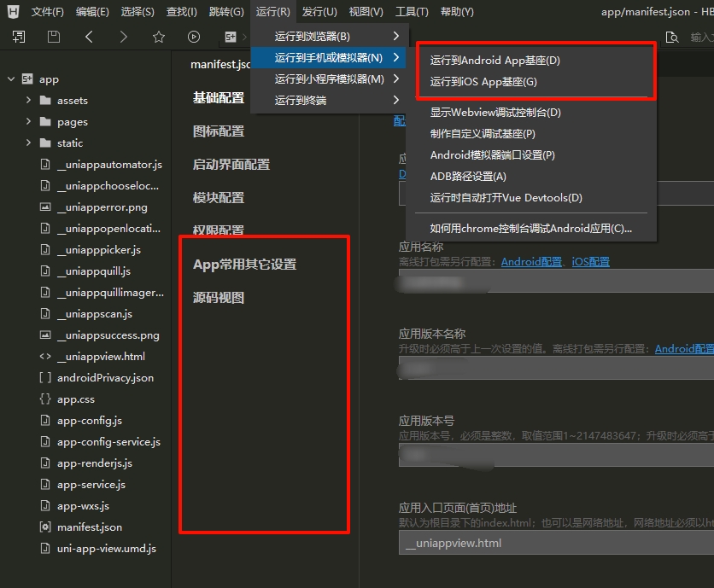Click the 应用入口页面 address input field
Viewport: 714px width, 588px height.
[555, 543]
